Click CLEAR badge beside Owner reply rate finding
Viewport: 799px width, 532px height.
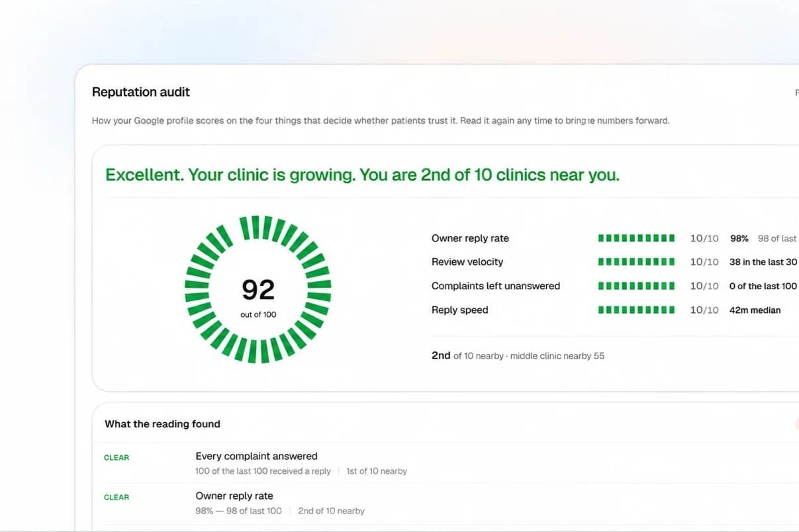click(x=117, y=497)
